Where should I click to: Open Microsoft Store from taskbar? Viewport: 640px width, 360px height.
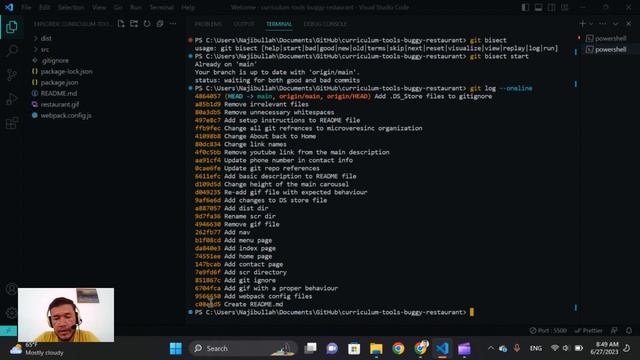[x=354, y=349]
